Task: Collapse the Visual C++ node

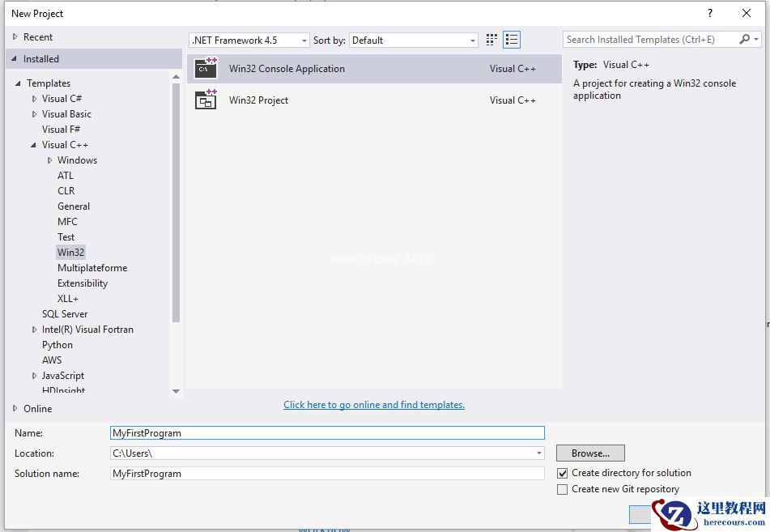Action: point(33,145)
